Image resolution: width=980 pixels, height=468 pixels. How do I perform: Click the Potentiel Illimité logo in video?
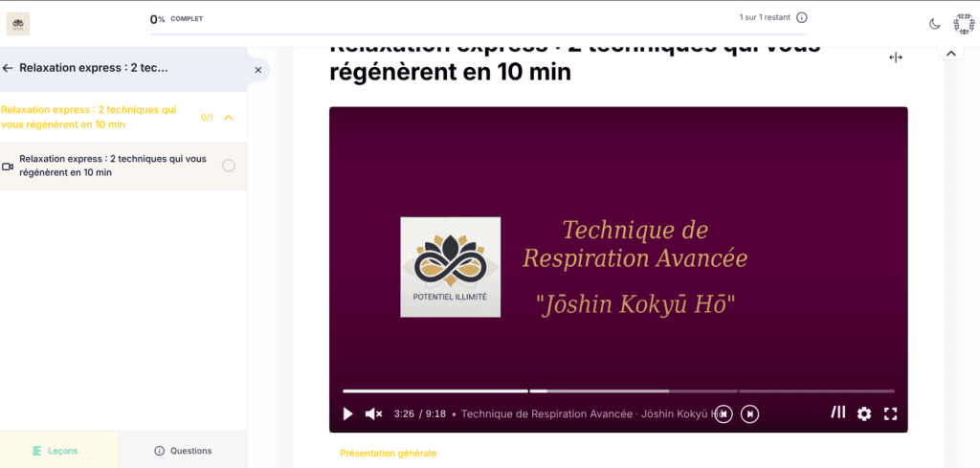click(450, 267)
